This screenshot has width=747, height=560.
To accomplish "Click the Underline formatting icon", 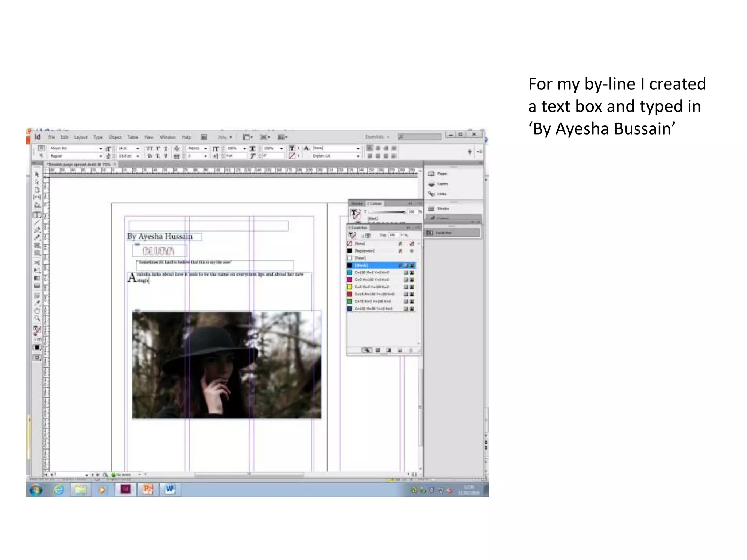I will [166, 148].
